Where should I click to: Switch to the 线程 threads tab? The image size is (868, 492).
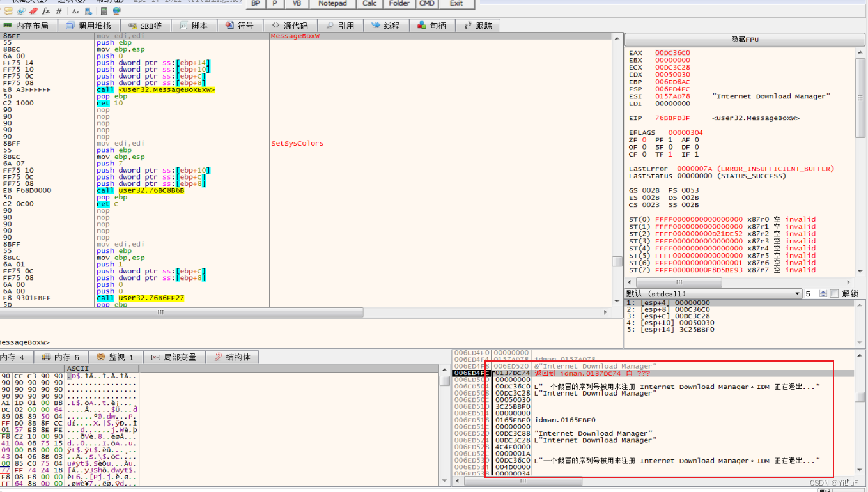click(x=385, y=26)
